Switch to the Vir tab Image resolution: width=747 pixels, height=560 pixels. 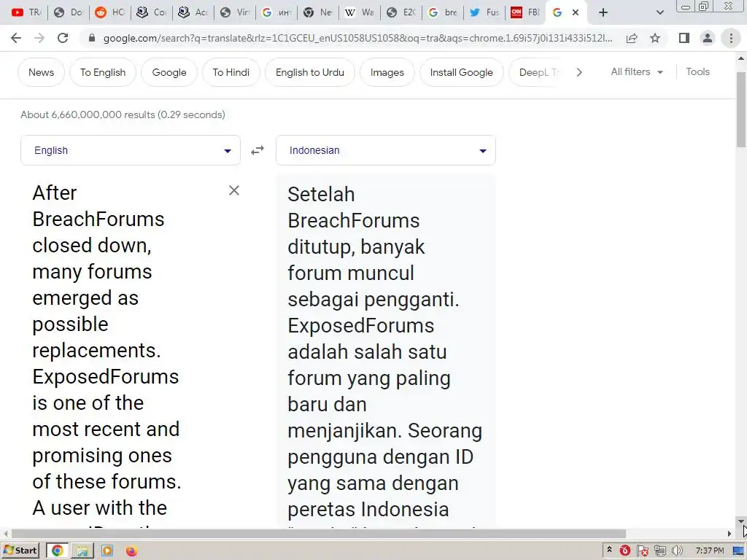click(x=235, y=12)
